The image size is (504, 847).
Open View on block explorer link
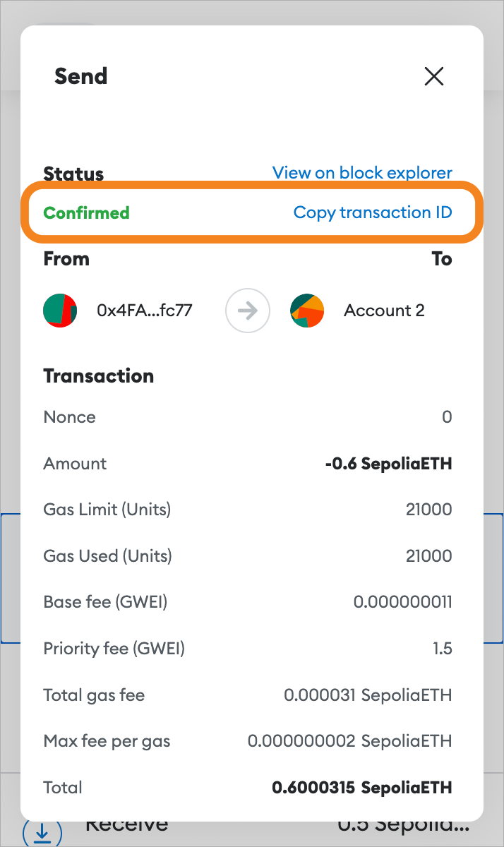click(x=362, y=173)
